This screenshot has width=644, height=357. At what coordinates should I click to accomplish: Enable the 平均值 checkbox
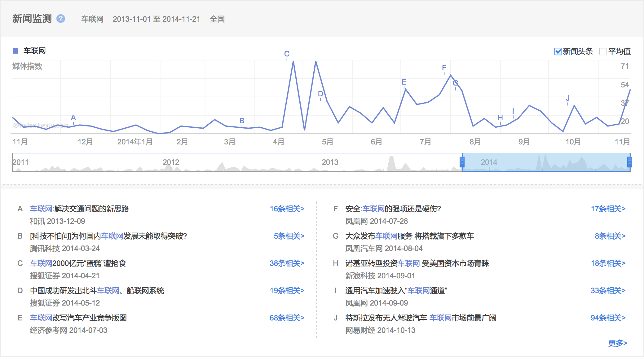point(603,51)
